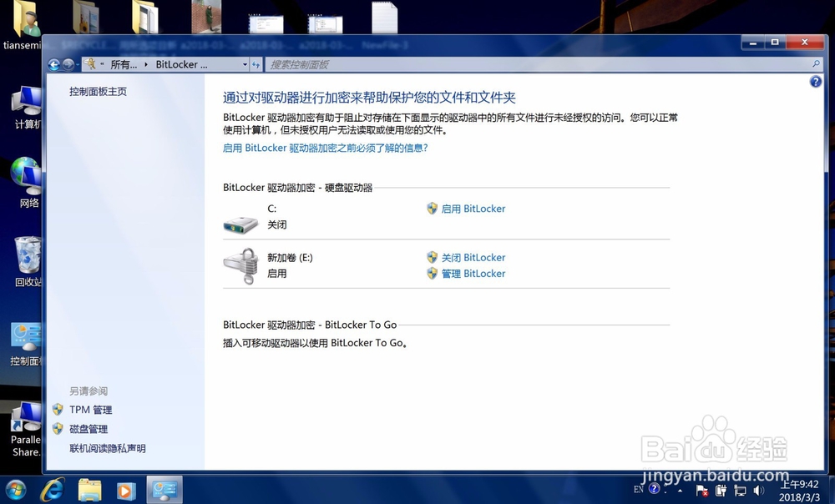Click the 新加卷 (E:) drive label

(290, 258)
